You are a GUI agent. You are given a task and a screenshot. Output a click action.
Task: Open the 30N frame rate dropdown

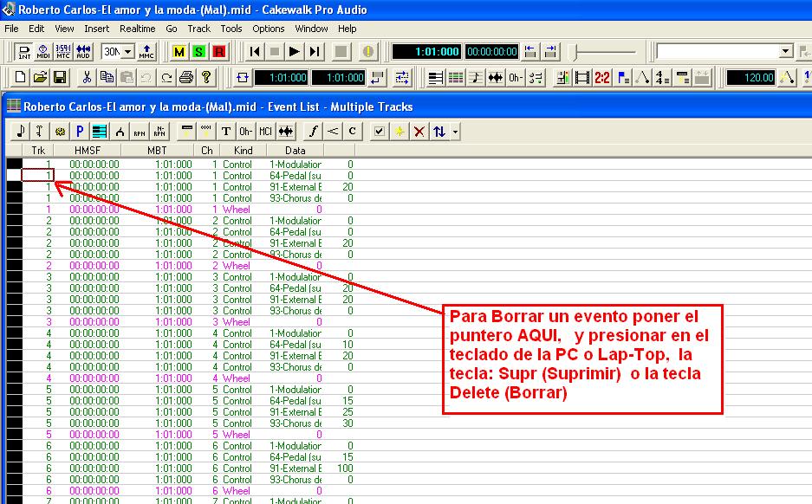[x=128, y=51]
